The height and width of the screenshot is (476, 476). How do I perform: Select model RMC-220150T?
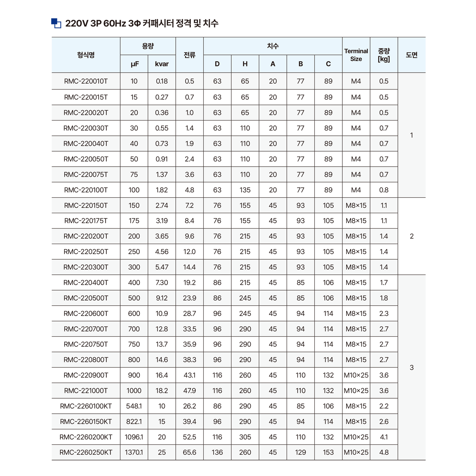coord(86,205)
